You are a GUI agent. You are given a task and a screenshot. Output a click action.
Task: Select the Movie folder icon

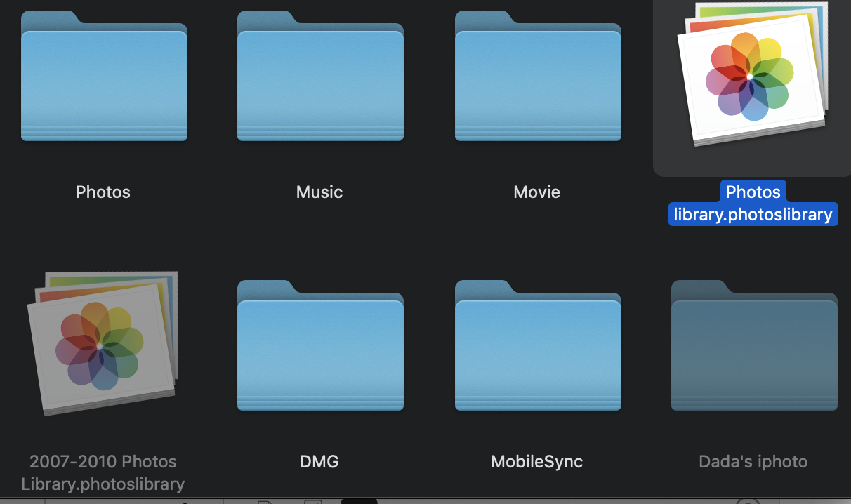(538, 76)
